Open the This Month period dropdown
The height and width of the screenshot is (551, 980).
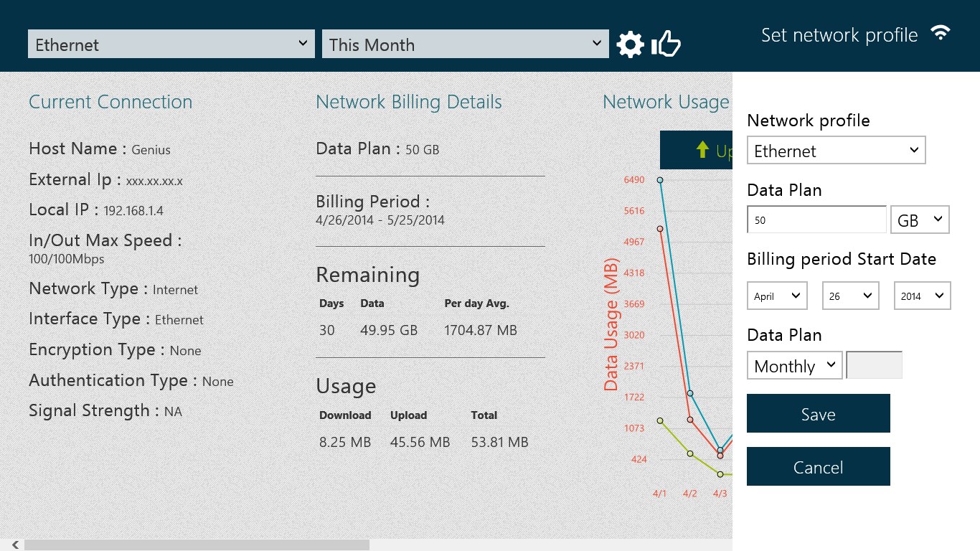[x=465, y=44]
